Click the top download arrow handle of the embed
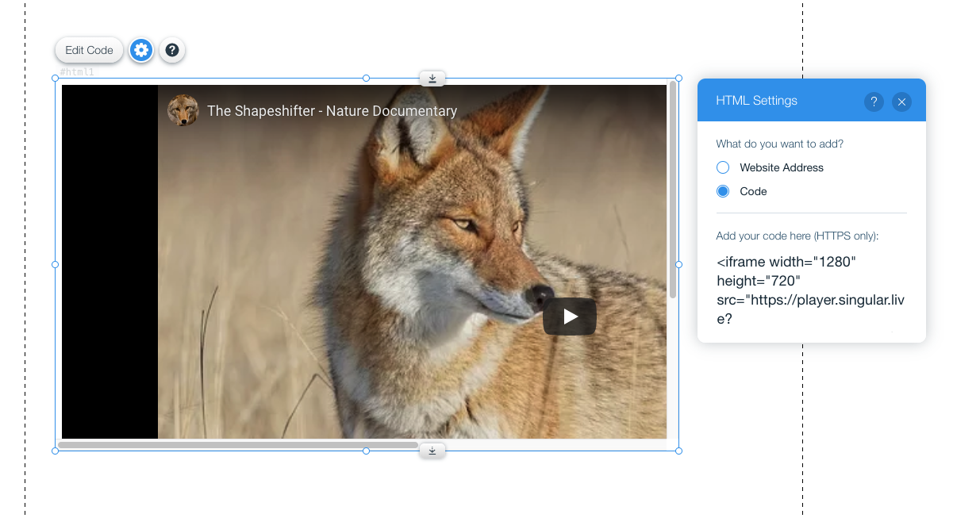 tap(432, 79)
